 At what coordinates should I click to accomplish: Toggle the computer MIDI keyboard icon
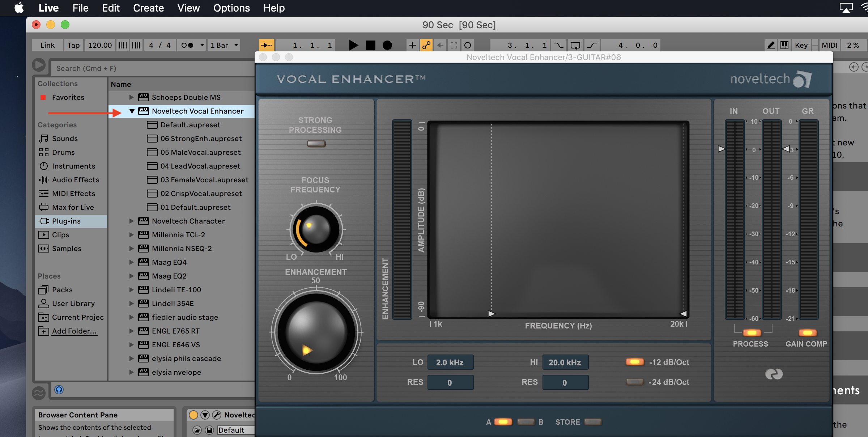(784, 45)
